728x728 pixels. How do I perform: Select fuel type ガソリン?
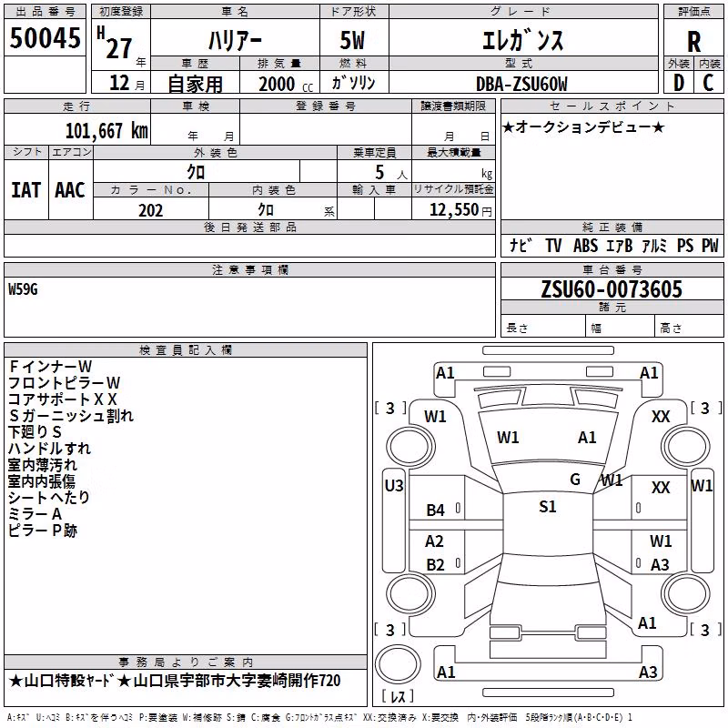(x=353, y=83)
